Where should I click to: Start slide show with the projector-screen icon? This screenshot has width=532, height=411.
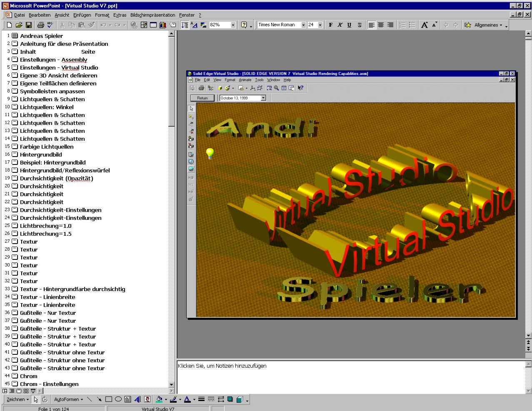click(33, 391)
